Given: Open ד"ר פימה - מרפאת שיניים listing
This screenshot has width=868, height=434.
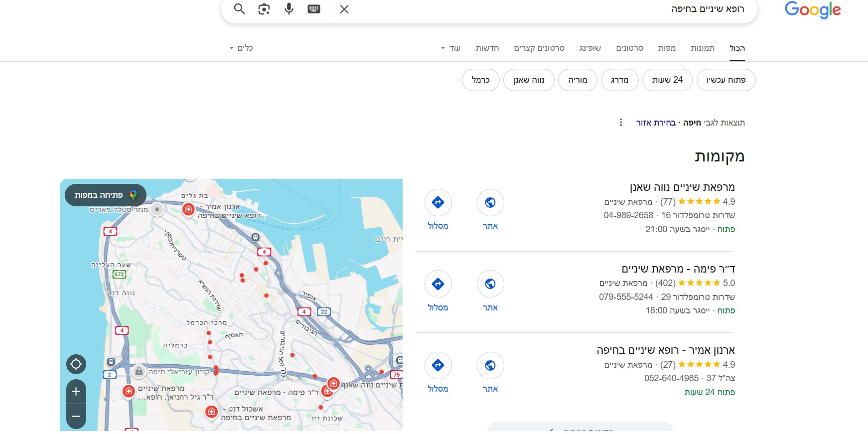Looking at the screenshot, I should pos(678,269).
